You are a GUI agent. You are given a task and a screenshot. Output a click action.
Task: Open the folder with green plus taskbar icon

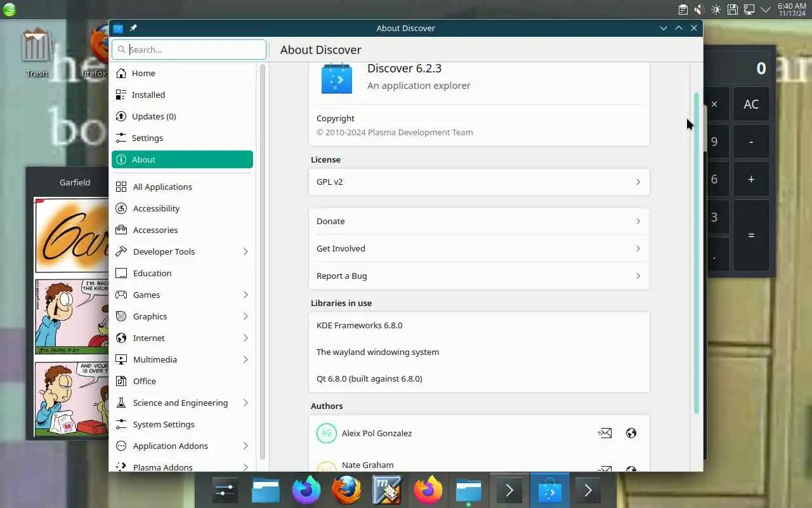(468, 491)
